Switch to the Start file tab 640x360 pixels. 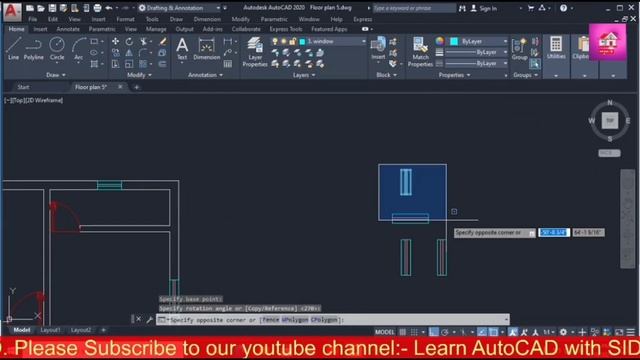point(23,87)
